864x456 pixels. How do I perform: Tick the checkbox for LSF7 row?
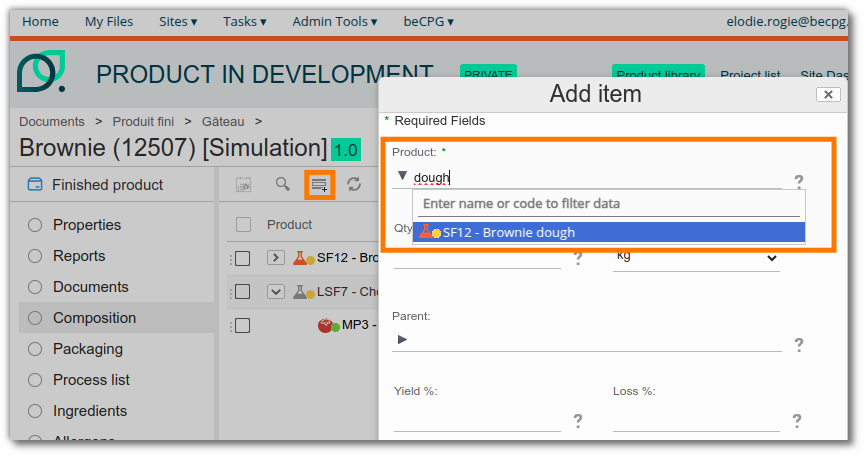[242, 291]
